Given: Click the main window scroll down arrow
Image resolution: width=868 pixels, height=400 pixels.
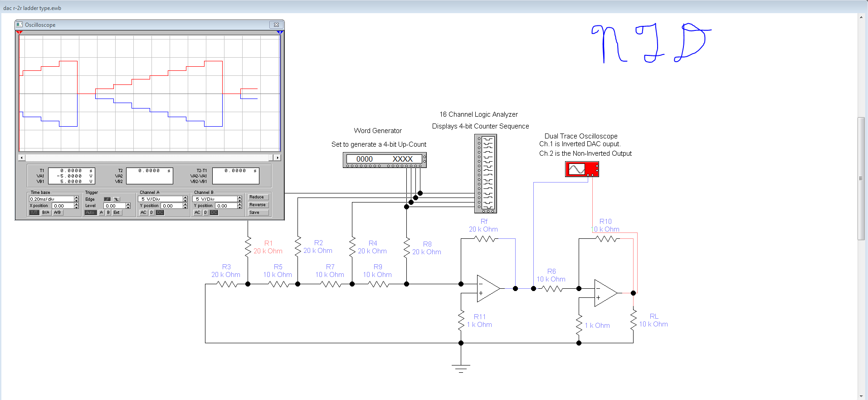Looking at the screenshot, I should [861, 396].
